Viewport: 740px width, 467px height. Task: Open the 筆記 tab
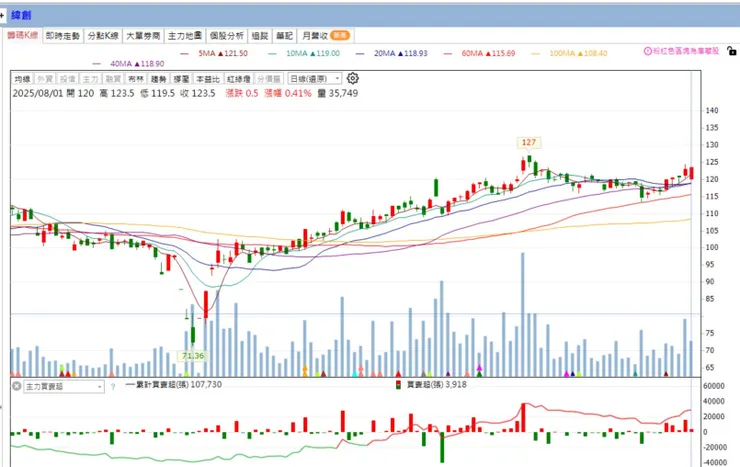coord(285,36)
